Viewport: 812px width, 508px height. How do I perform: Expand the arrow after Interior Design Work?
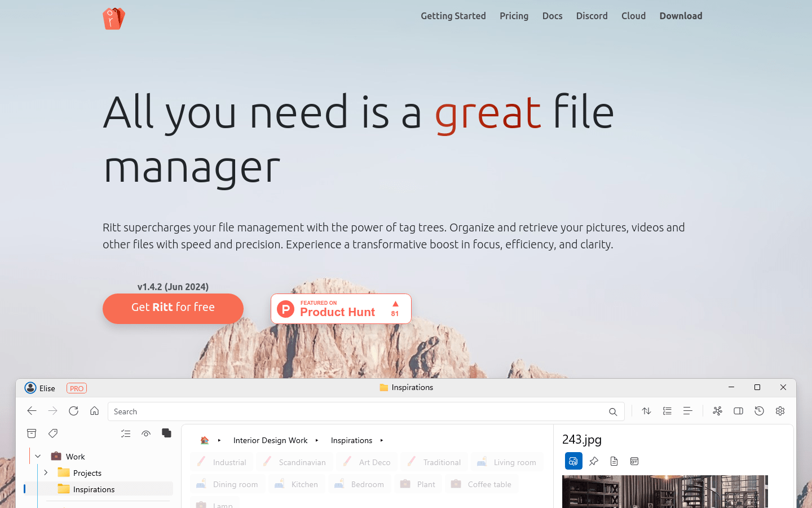click(317, 440)
